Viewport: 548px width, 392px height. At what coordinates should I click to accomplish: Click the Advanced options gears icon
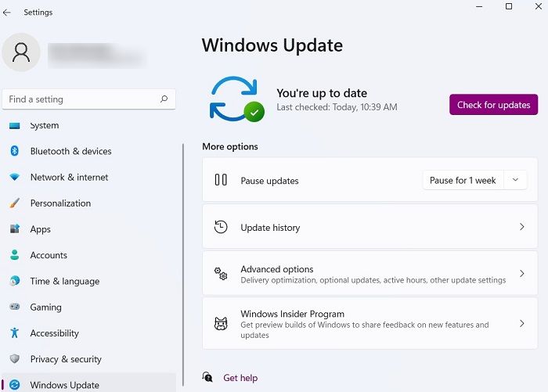[221, 274]
